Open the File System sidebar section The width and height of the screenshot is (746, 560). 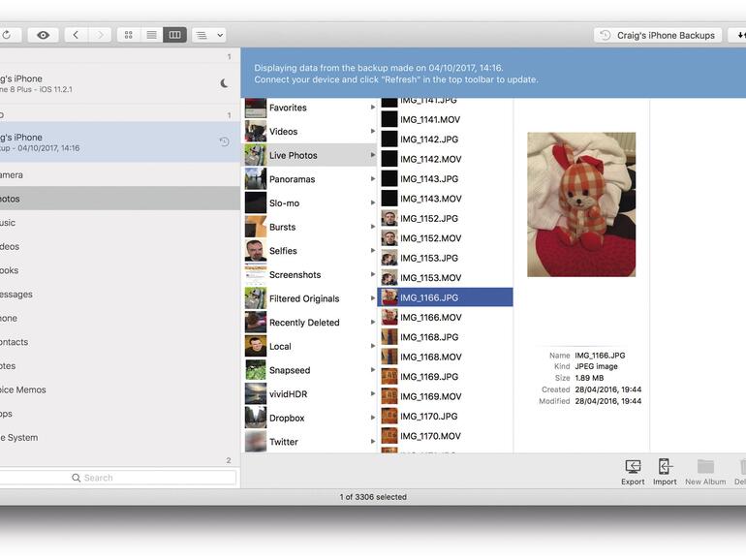tap(120, 437)
